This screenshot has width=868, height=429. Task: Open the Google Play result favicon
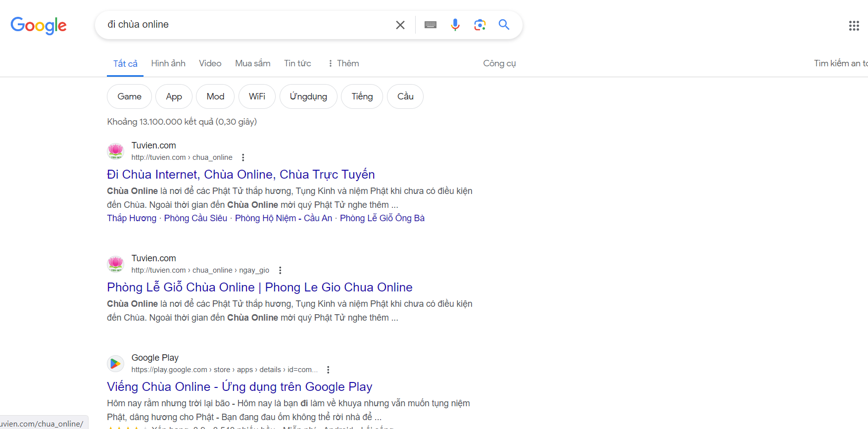click(x=115, y=364)
